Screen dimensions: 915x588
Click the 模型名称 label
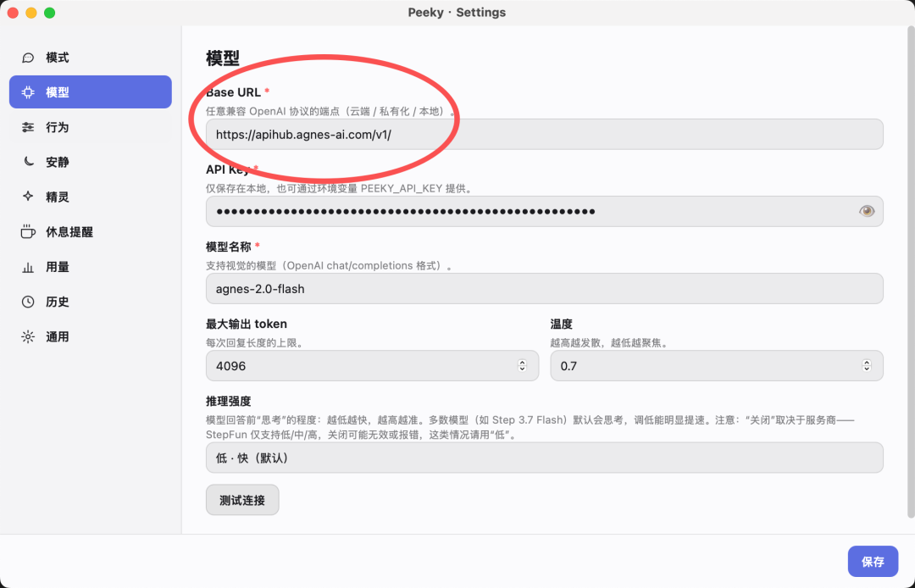pyautogui.click(x=228, y=247)
